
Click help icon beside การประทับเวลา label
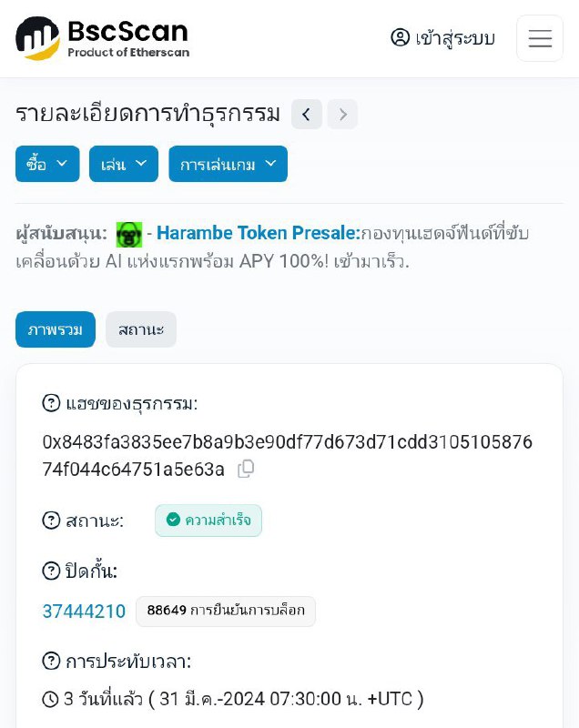52,662
